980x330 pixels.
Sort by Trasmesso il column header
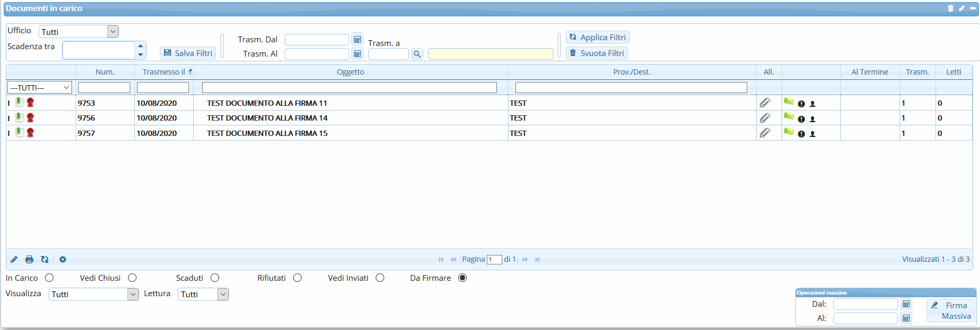[x=164, y=72]
